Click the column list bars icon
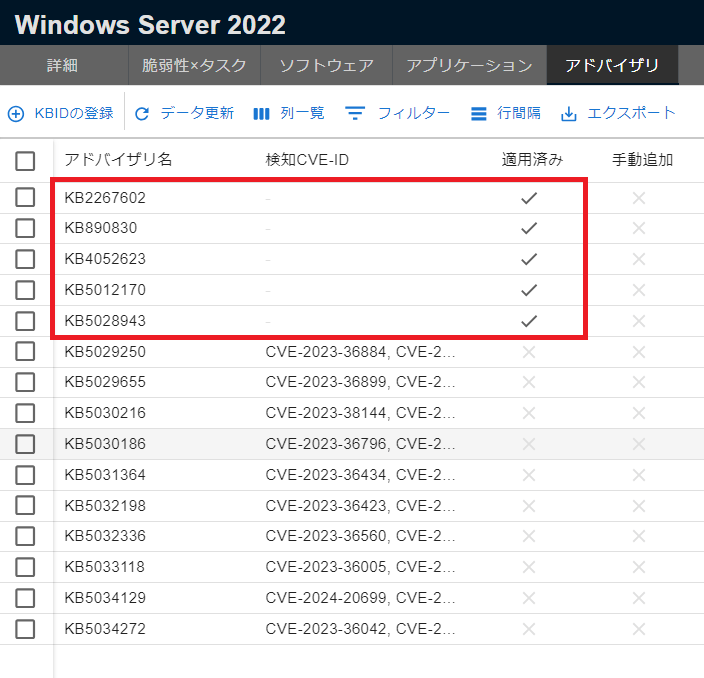This screenshot has height=678, width=704. click(261, 114)
